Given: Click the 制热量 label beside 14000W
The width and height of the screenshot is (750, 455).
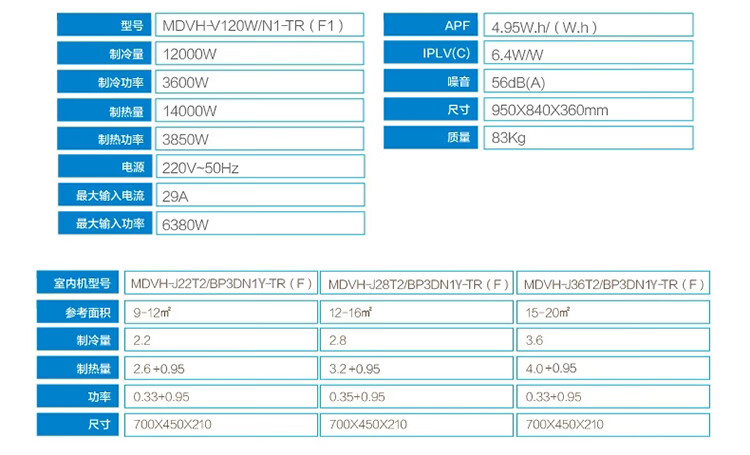Looking at the screenshot, I should click(104, 110).
